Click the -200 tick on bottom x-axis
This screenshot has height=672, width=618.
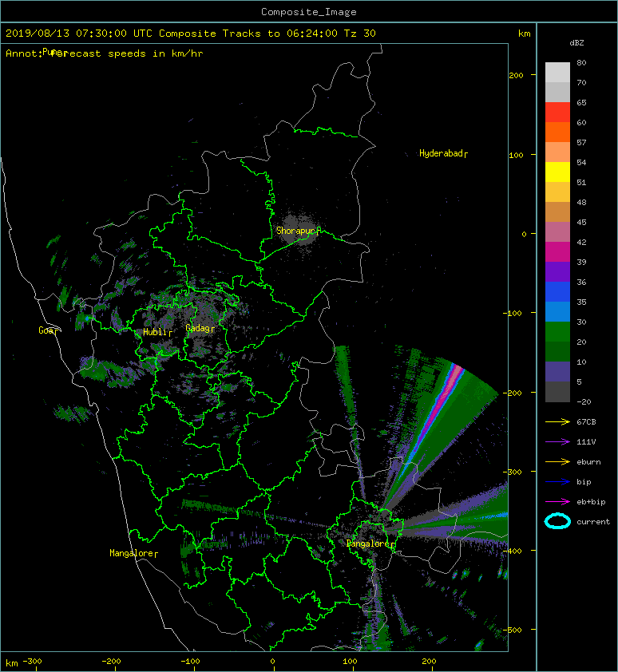tap(112, 662)
